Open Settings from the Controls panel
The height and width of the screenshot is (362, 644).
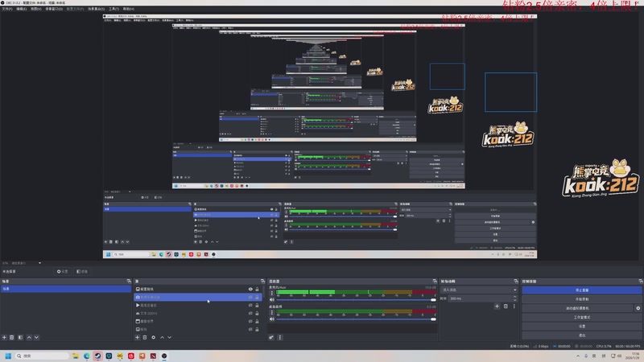[581, 327]
